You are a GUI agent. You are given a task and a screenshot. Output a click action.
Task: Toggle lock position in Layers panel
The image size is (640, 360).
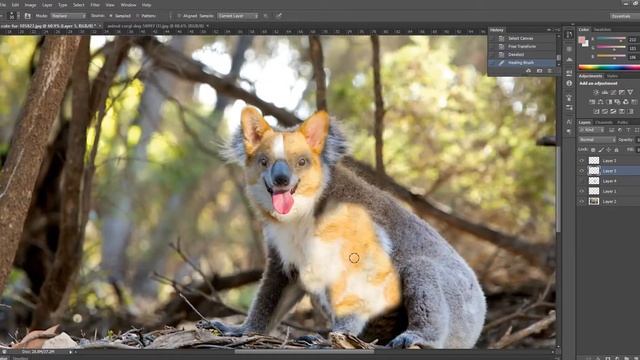[609, 150]
